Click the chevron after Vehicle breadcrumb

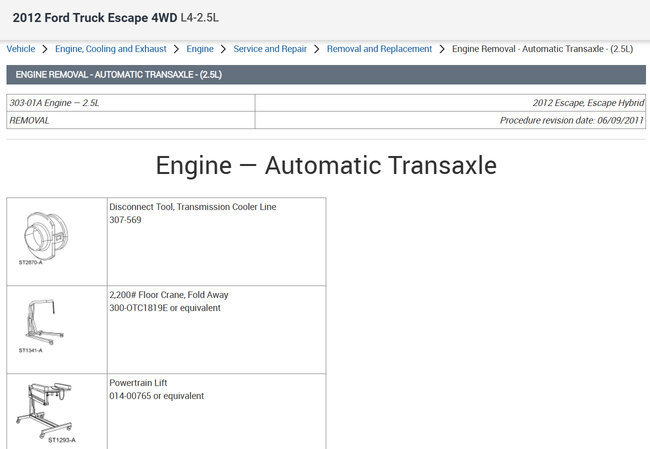45,49
